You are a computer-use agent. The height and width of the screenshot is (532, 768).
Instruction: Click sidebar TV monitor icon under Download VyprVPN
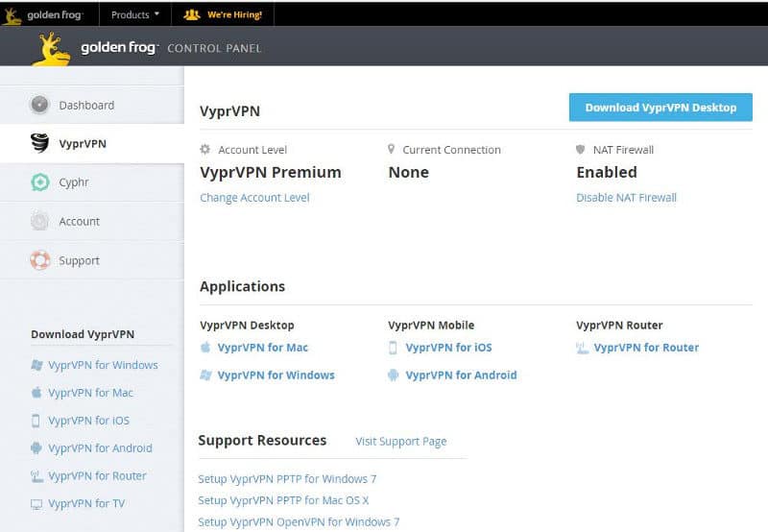pos(36,504)
